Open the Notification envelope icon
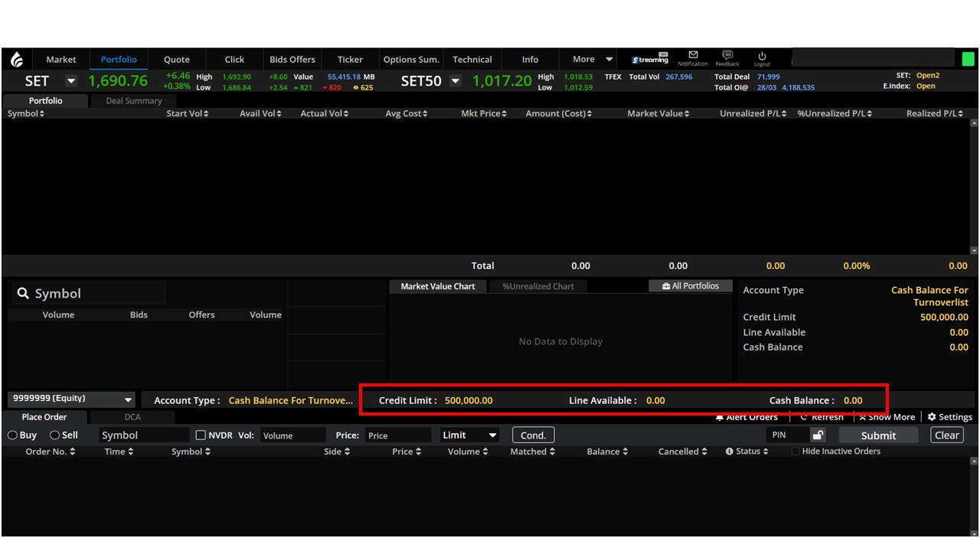 click(x=693, y=55)
